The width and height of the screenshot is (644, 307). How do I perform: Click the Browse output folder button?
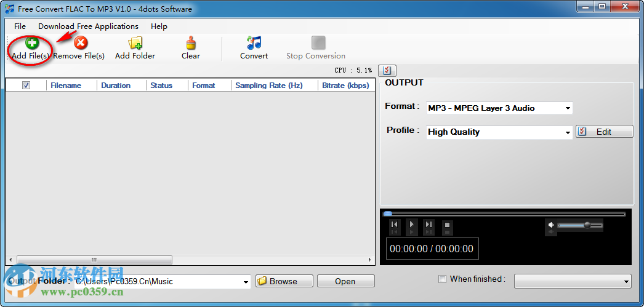point(284,281)
